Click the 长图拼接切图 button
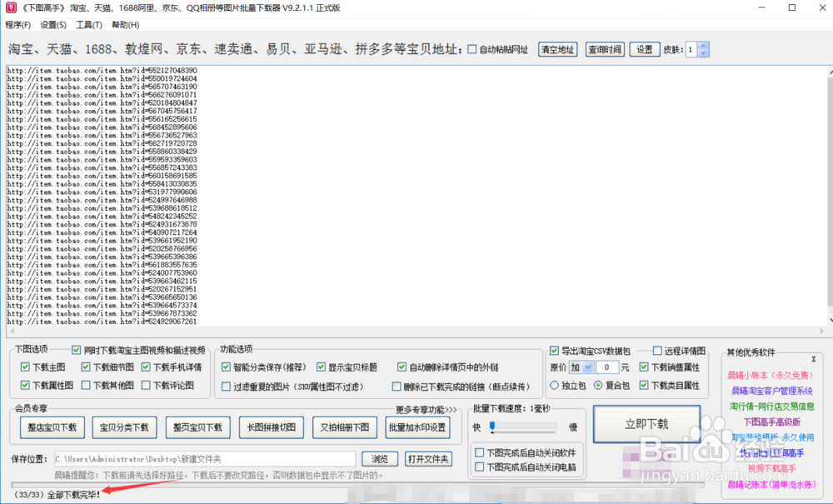Image resolution: width=833 pixels, height=504 pixels. pos(271,427)
